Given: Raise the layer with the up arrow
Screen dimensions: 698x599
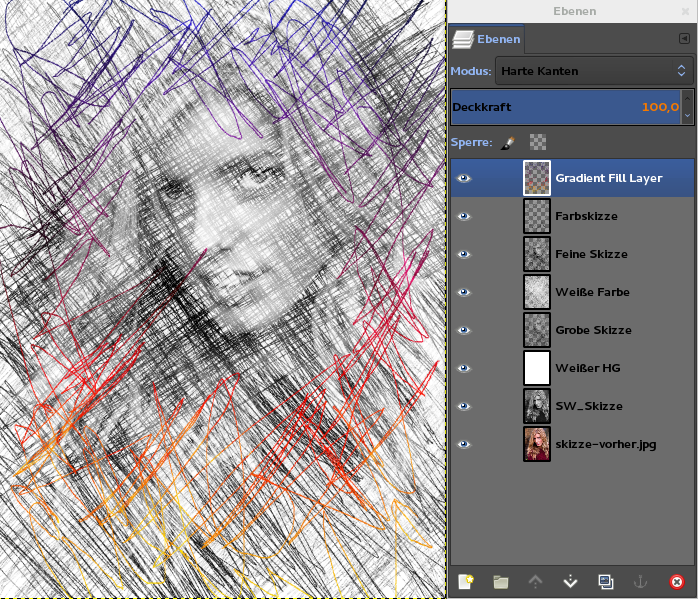Looking at the screenshot, I should 536,581.
